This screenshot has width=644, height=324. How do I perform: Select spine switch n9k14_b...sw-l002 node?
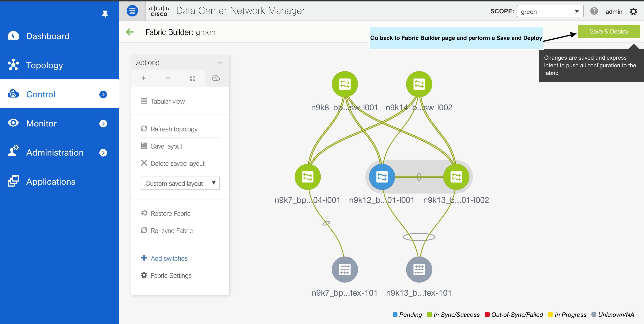point(419,84)
